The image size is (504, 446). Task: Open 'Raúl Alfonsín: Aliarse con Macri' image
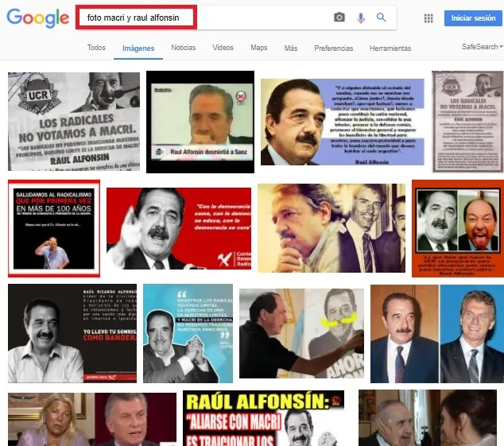[264, 418]
